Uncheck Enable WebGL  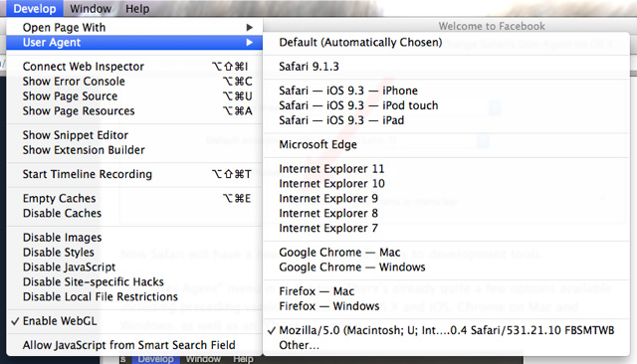coord(134,321)
